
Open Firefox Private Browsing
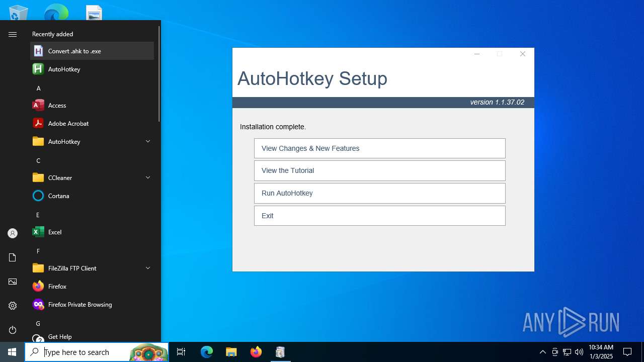coord(92,304)
